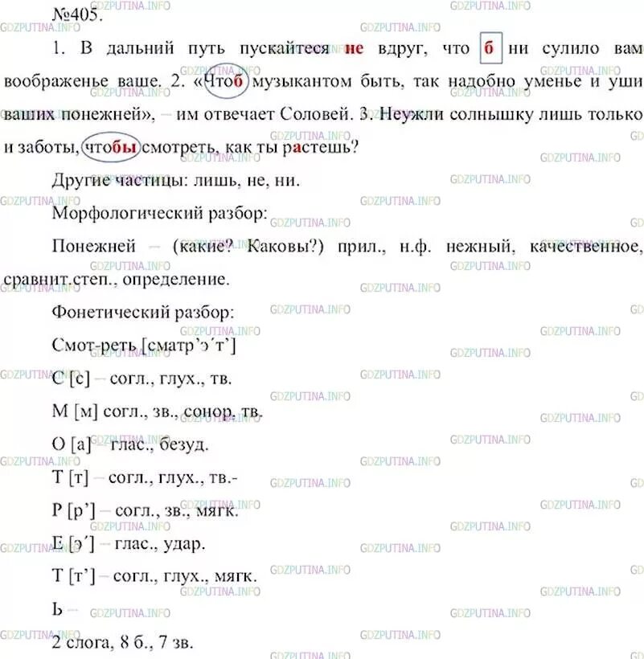Click the word 'растешь?' with red letter
The width and height of the screenshot is (644, 659).
(321, 147)
